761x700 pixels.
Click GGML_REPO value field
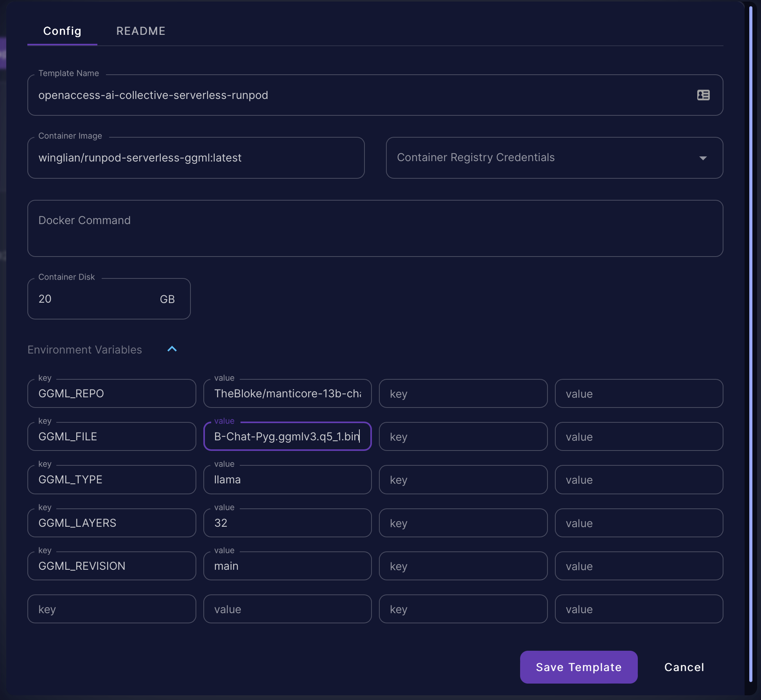pos(288,393)
